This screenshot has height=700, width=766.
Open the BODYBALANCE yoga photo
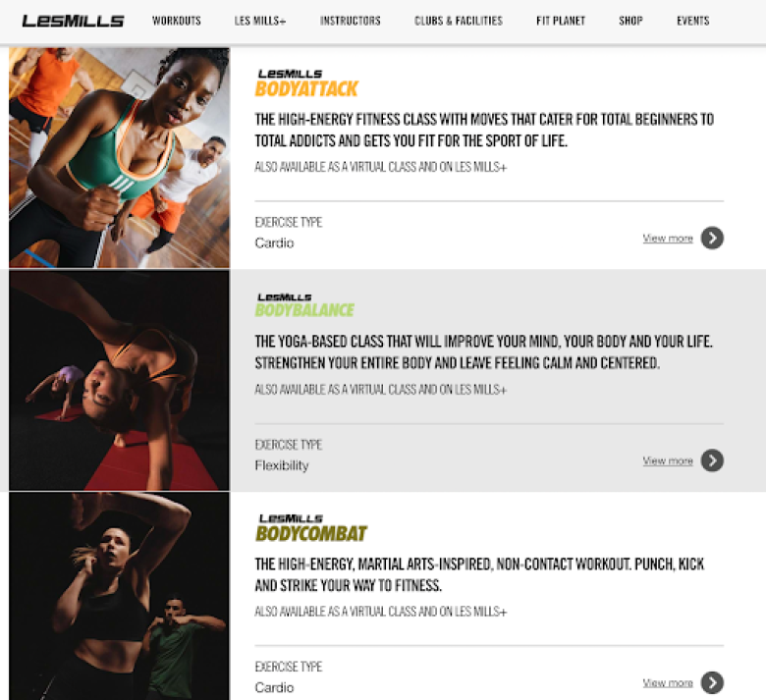click(x=119, y=380)
